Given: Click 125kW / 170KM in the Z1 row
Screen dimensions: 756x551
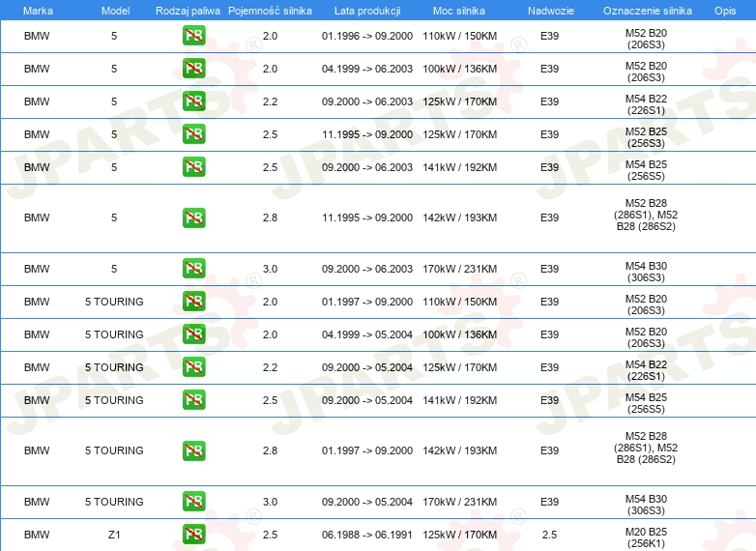Looking at the screenshot, I should click(459, 535).
